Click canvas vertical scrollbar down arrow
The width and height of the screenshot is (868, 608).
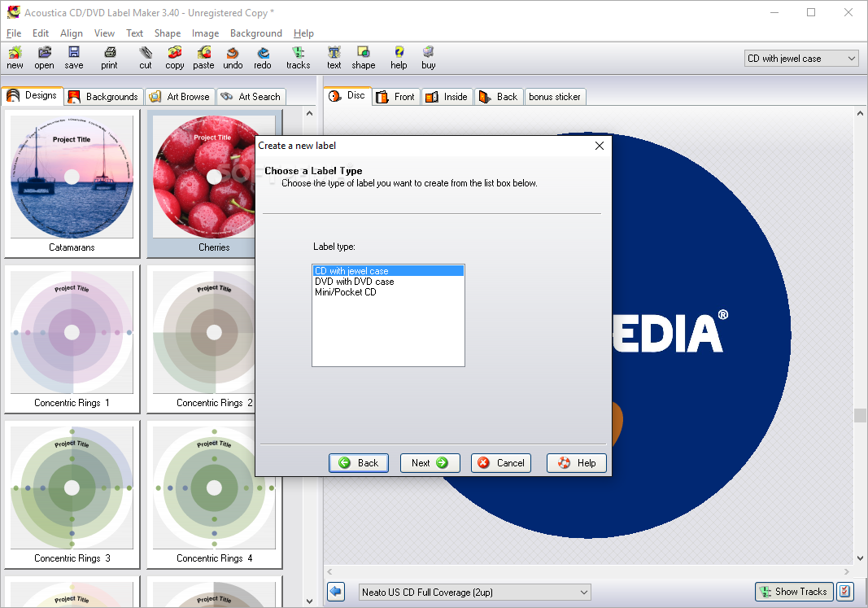point(860,558)
